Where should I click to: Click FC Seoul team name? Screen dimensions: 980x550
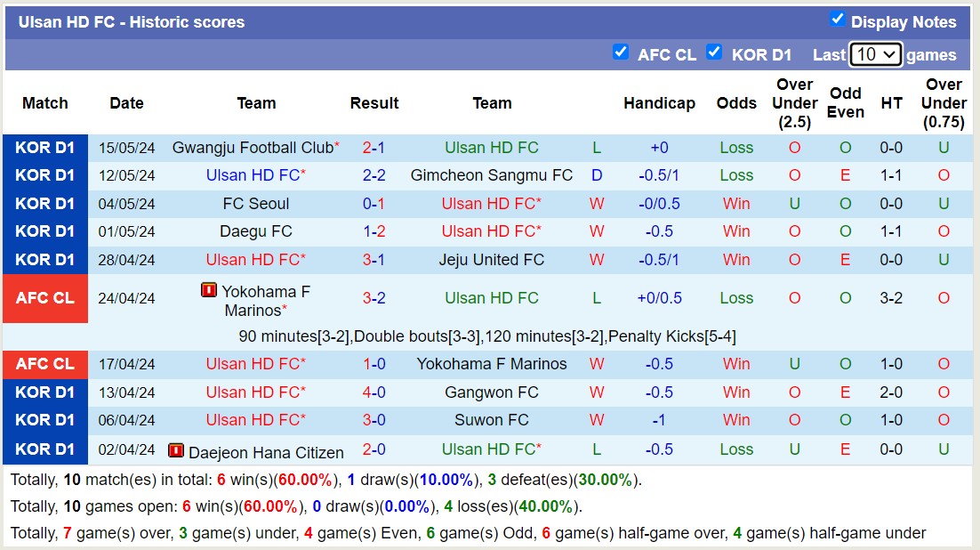click(x=256, y=204)
